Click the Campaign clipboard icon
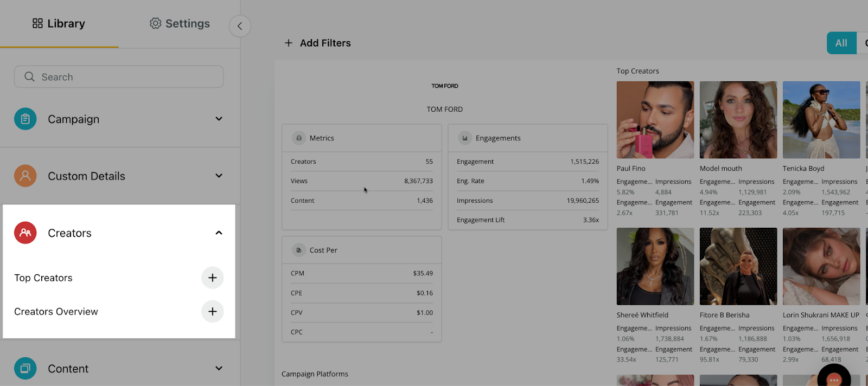This screenshot has height=386, width=868. point(25,119)
